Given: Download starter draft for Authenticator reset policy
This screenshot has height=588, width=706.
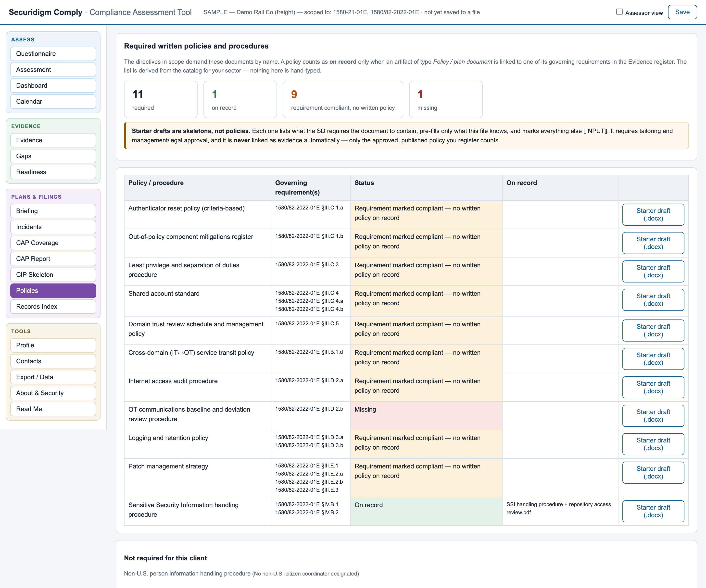Looking at the screenshot, I should pos(653,215).
